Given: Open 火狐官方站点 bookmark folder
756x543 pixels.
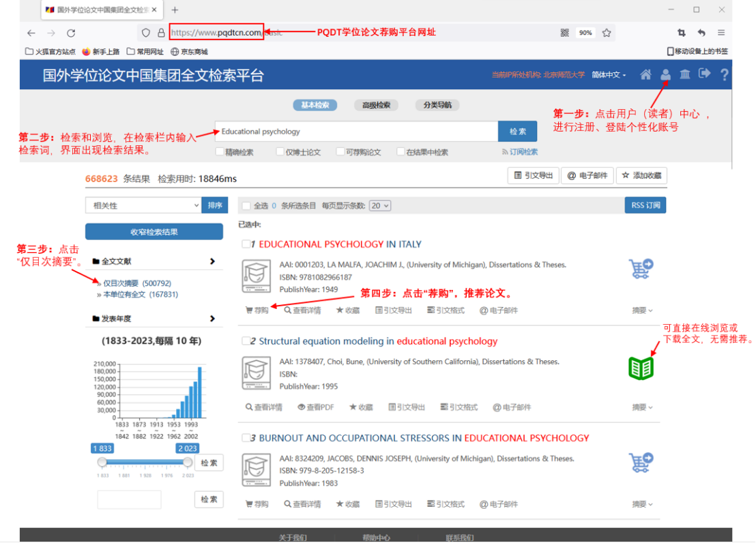Looking at the screenshot, I should pyautogui.click(x=50, y=52).
